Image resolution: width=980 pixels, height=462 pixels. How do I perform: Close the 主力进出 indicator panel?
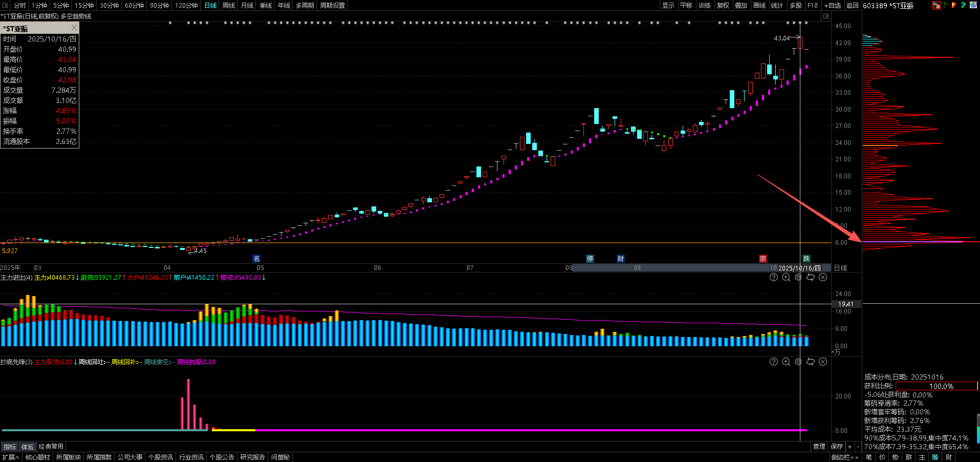823,277
